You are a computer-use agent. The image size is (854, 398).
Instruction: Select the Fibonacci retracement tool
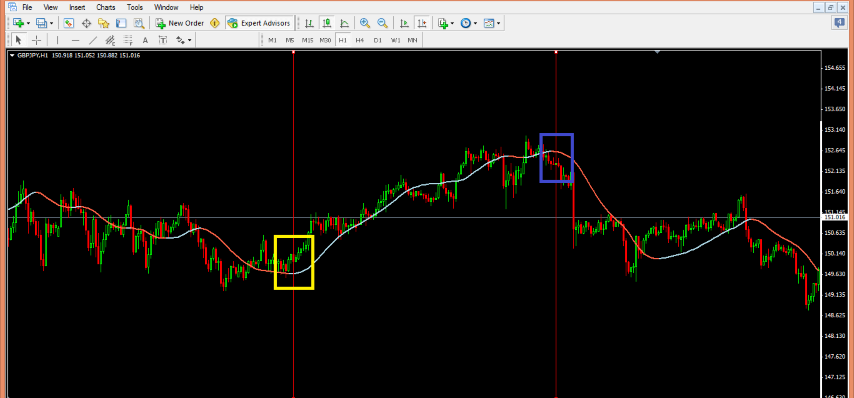pyautogui.click(x=128, y=40)
